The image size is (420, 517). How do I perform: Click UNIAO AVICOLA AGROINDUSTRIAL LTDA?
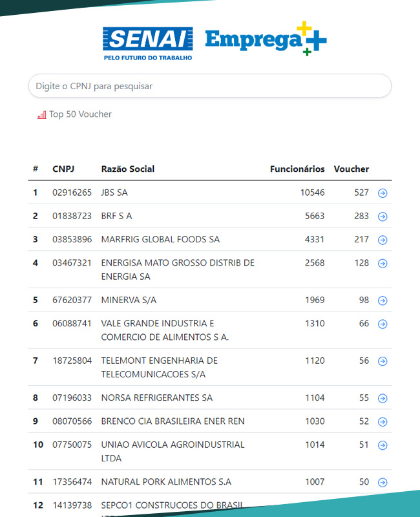(173, 452)
